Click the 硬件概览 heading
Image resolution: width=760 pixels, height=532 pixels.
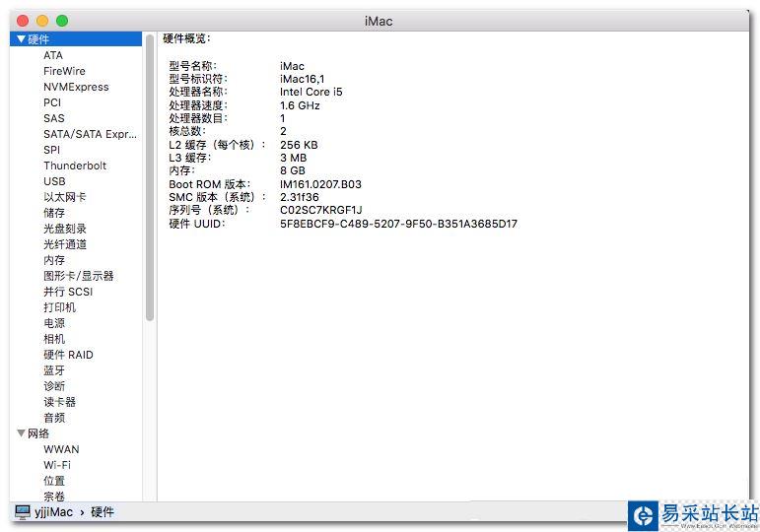[186, 38]
